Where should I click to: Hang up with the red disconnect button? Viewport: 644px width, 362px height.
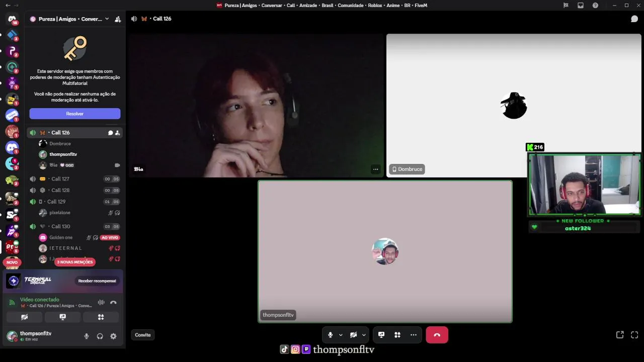(437, 335)
